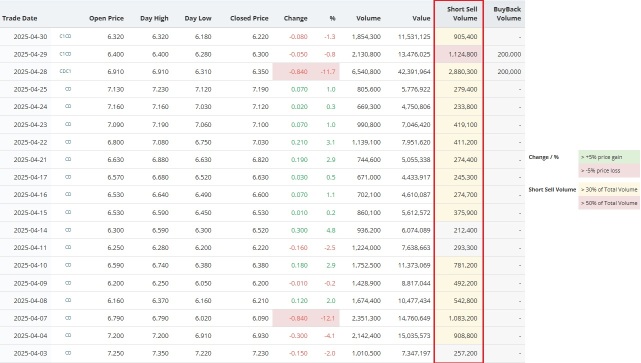641x363 pixels.
Task: Click the CD tag beside 2025-04-24
Action: point(68,106)
